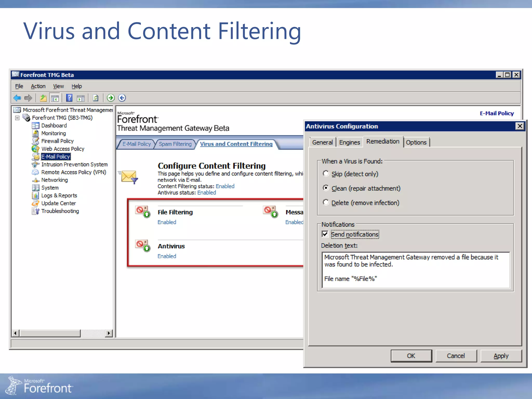Viewport: 532px width, 399px height.
Task: Click the Antivirus status icon
Action: (x=143, y=245)
